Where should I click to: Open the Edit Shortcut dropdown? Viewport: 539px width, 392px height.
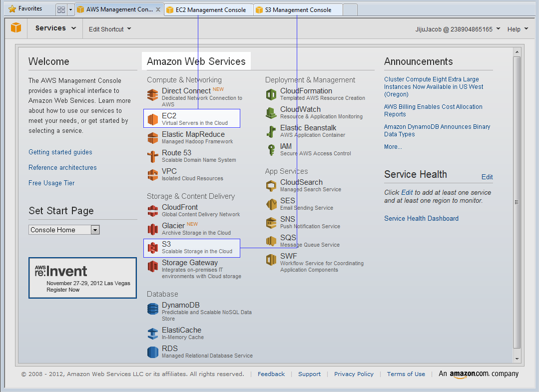tap(110, 29)
